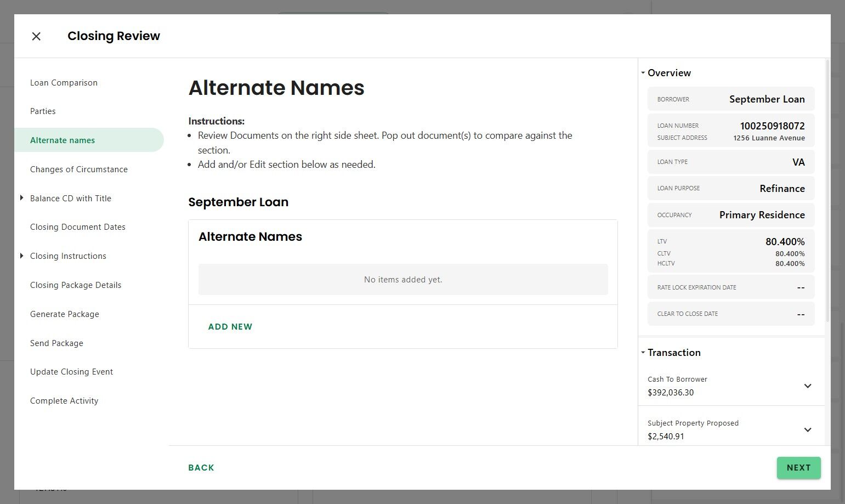The height and width of the screenshot is (504, 845).
Task: Collapse the Transaction section triangle
Action: tap(643, 353)
